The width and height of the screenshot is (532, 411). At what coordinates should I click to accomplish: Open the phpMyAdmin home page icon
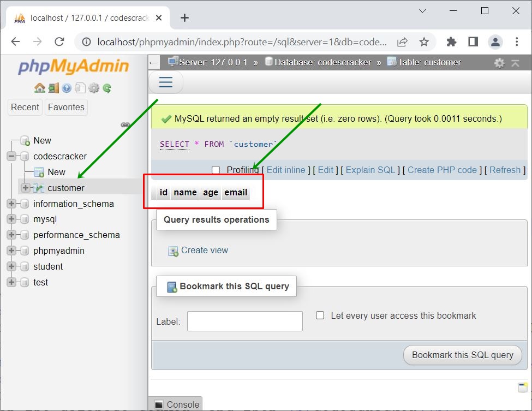tap(40, 88)
